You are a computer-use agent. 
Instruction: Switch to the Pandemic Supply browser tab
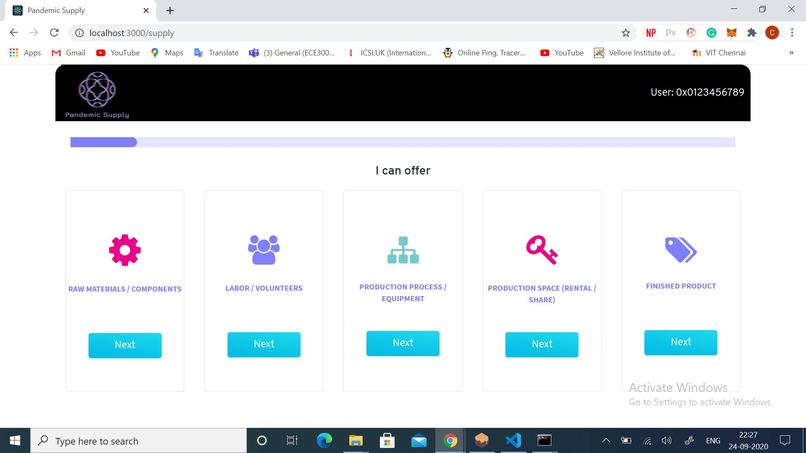pos(82,10)
